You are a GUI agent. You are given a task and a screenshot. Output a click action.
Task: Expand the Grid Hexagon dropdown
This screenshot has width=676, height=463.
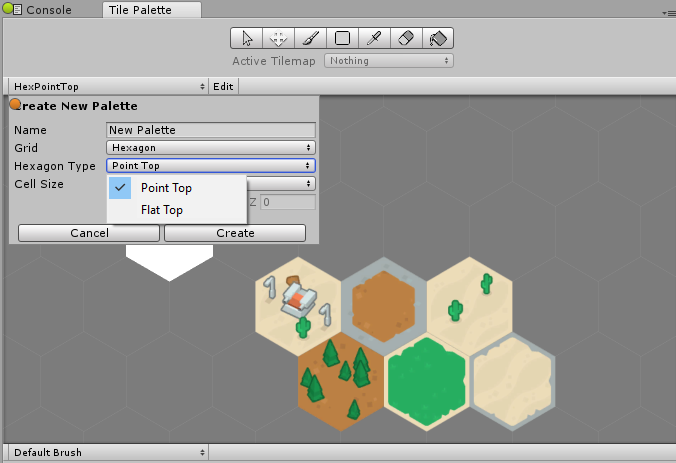pyautogui.click(x=210, y=148)
